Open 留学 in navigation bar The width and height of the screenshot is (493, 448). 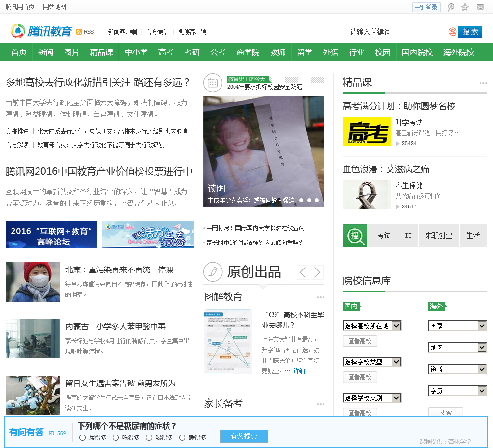[305, 52]
